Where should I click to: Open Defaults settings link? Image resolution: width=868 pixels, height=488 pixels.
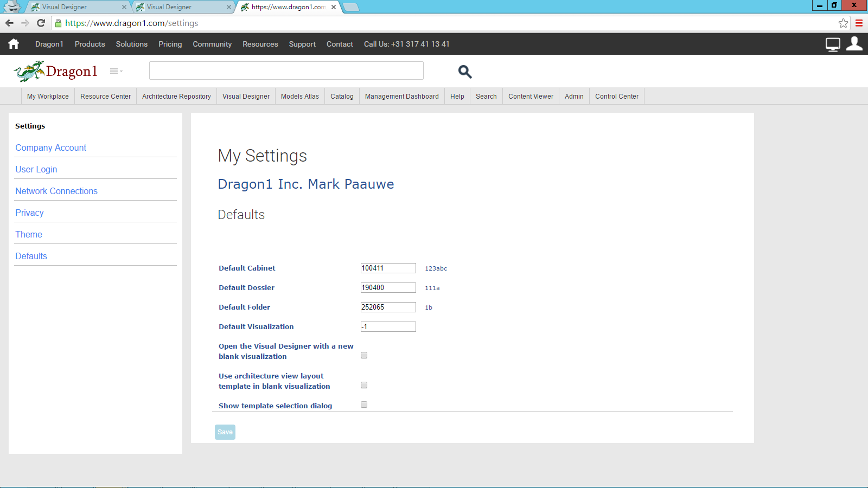click(x=31, y=256)
